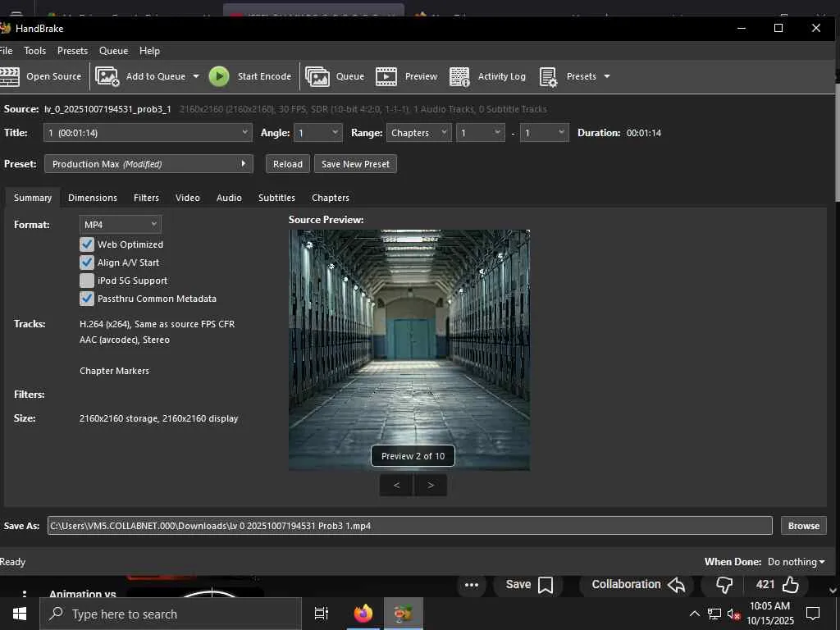Image resolution: width=840 pixels, height=630 pixels.
Task: Go to next preview image arrow
Action: [431, 485]
